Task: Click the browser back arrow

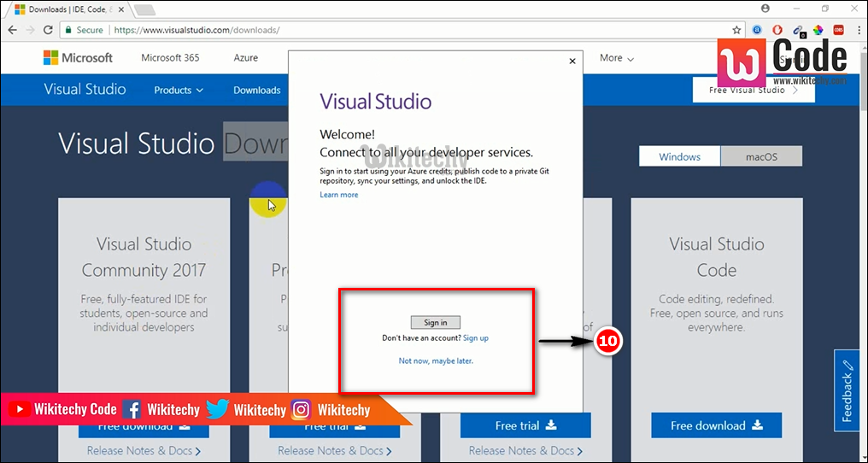Action: (13, 30)
